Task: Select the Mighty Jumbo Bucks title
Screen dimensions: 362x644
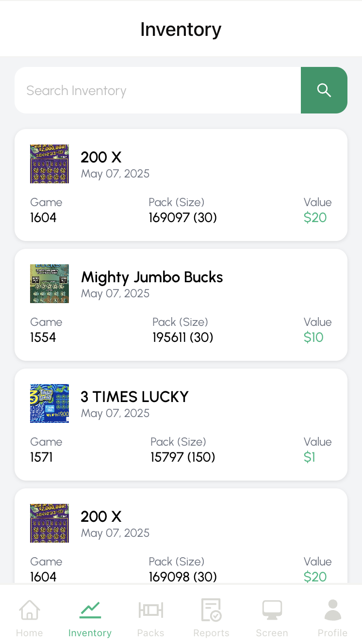Action: coord(152,277)
